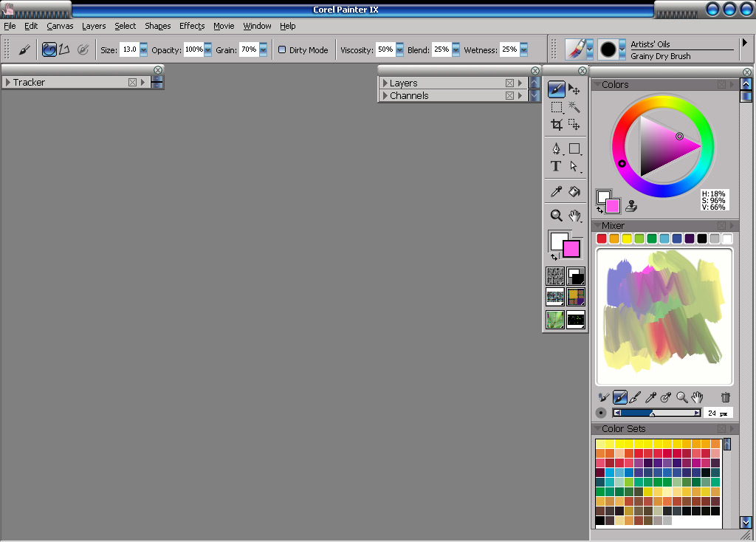Select the Crop tool in toolbox

click(x=557, y=125)
